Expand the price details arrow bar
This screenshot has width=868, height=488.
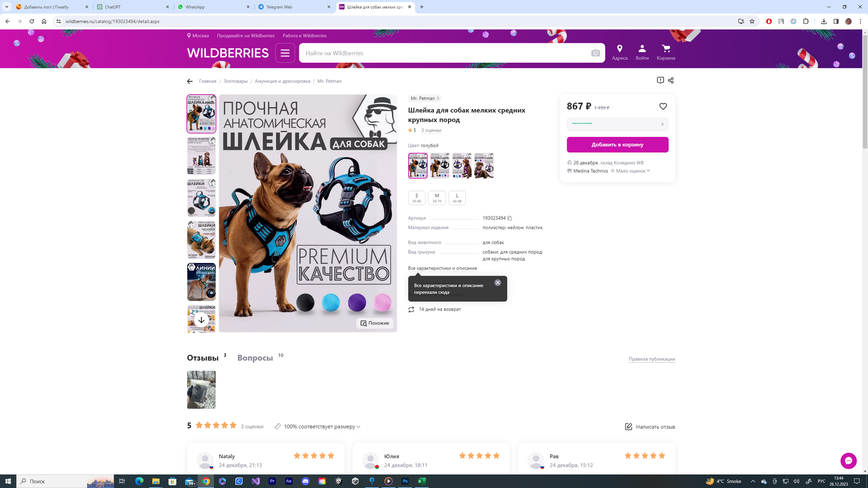pos(618,124)
